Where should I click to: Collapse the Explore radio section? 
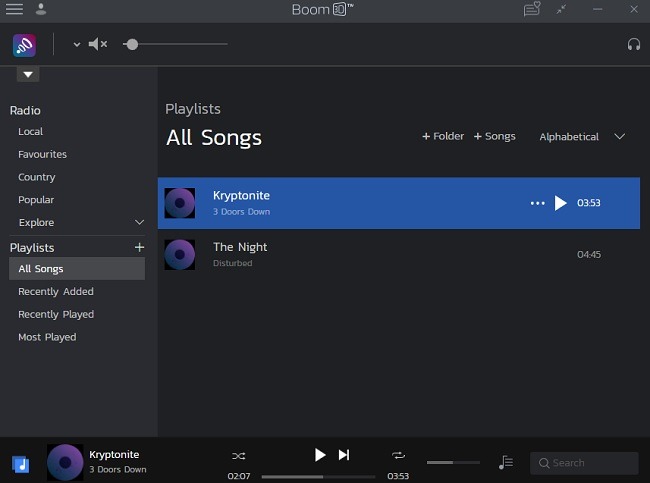tap(139, 222)
